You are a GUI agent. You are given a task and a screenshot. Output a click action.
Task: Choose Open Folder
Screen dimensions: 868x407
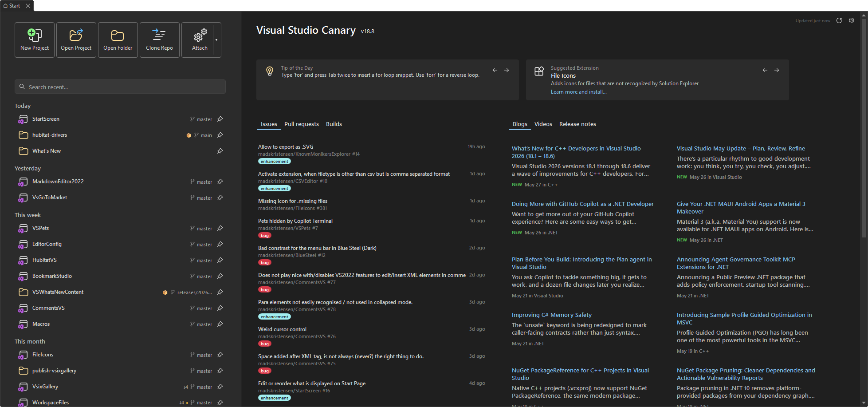[x=118, y=40]
